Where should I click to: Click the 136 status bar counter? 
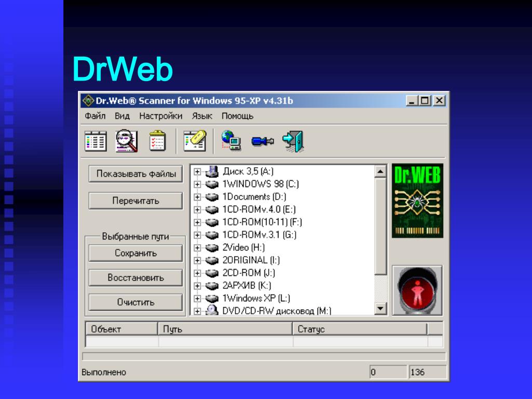coord(428,372)
